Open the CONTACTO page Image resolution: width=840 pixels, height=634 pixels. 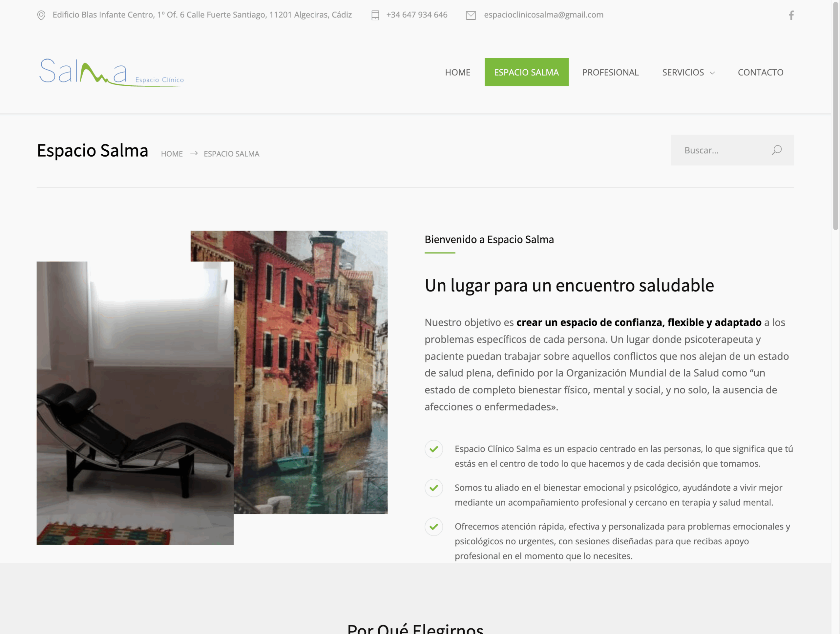click(760, 72)
